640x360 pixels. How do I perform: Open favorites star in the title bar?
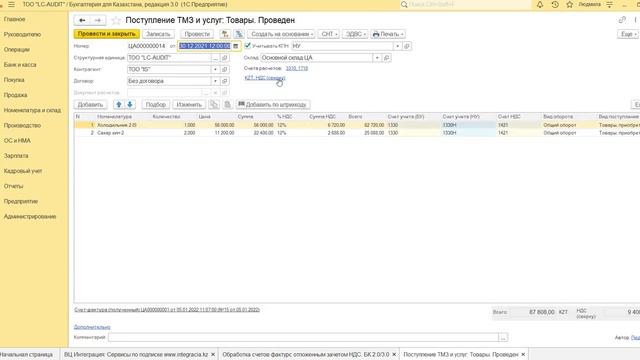[569, 4]
